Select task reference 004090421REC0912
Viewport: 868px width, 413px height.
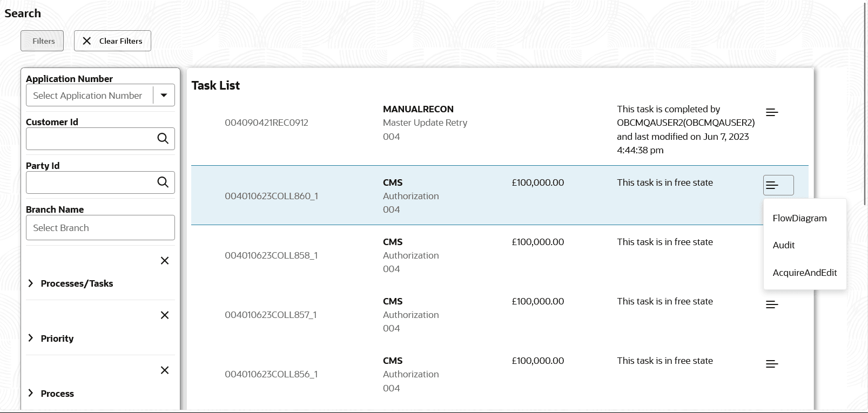coord(266,123)
